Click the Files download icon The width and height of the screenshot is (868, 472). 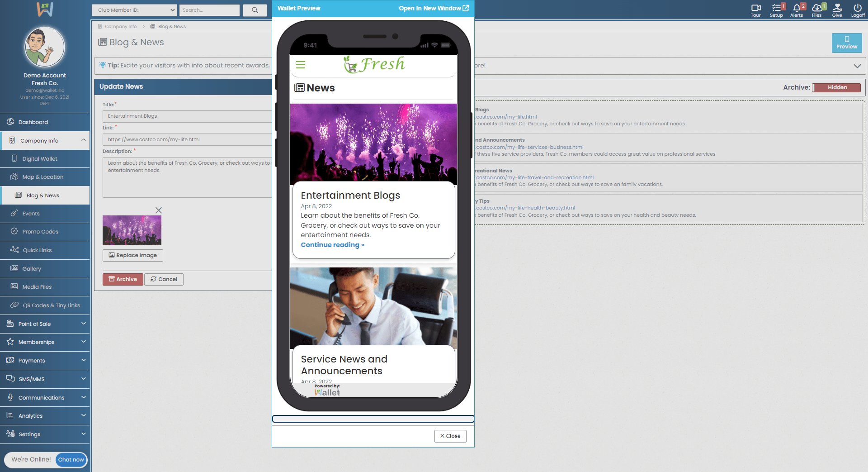pyautogui.click(x=816, y=8)
